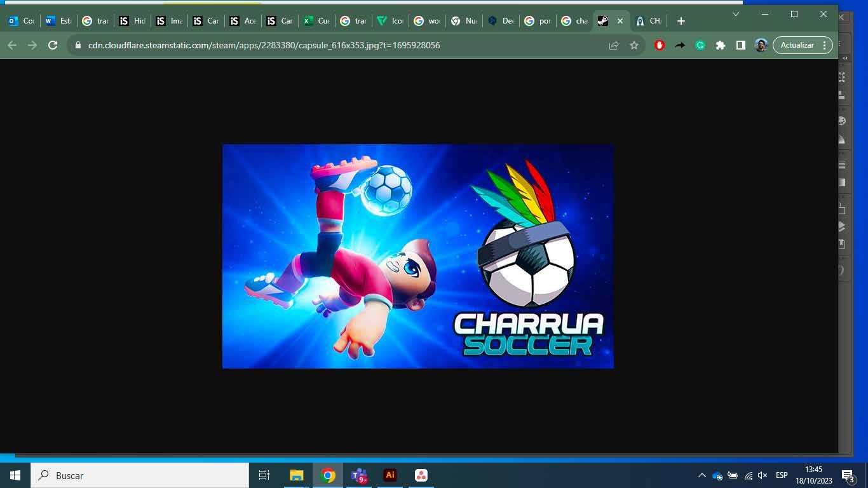View site information via the lock icon
This screenshot has width=868, height=488.
click(x=78, y=45)
